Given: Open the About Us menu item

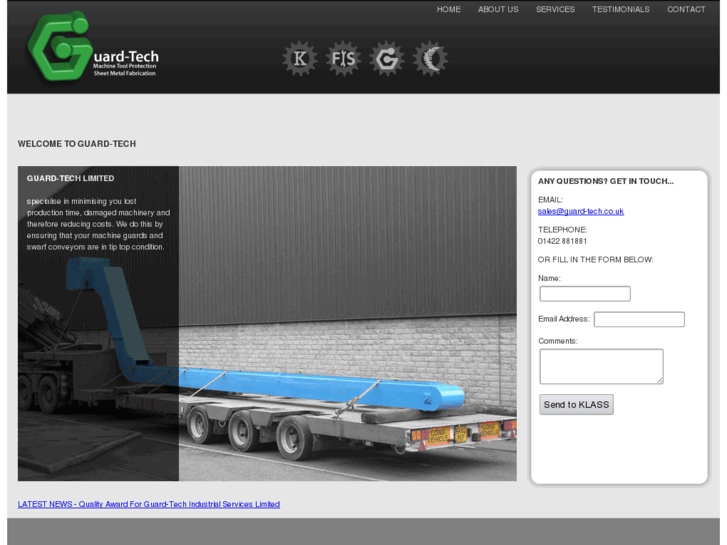Looking at the screenshot, I should pos(498,9).
